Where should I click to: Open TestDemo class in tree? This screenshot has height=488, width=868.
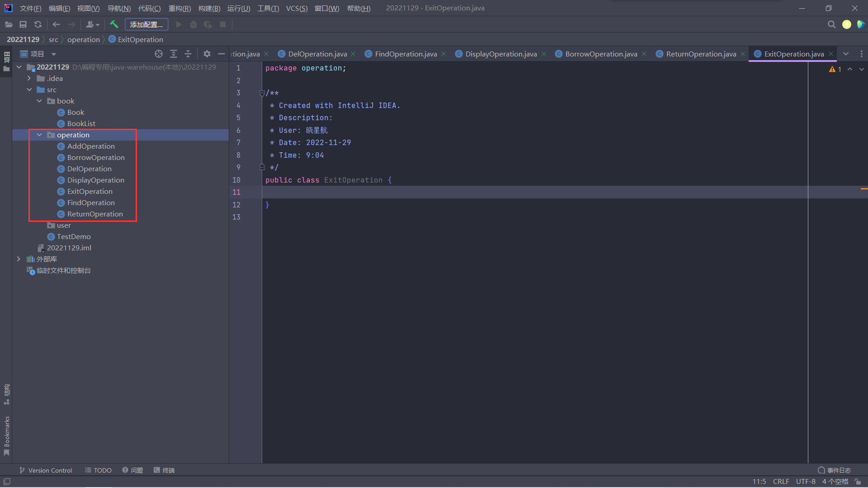(x=74, y=236)
